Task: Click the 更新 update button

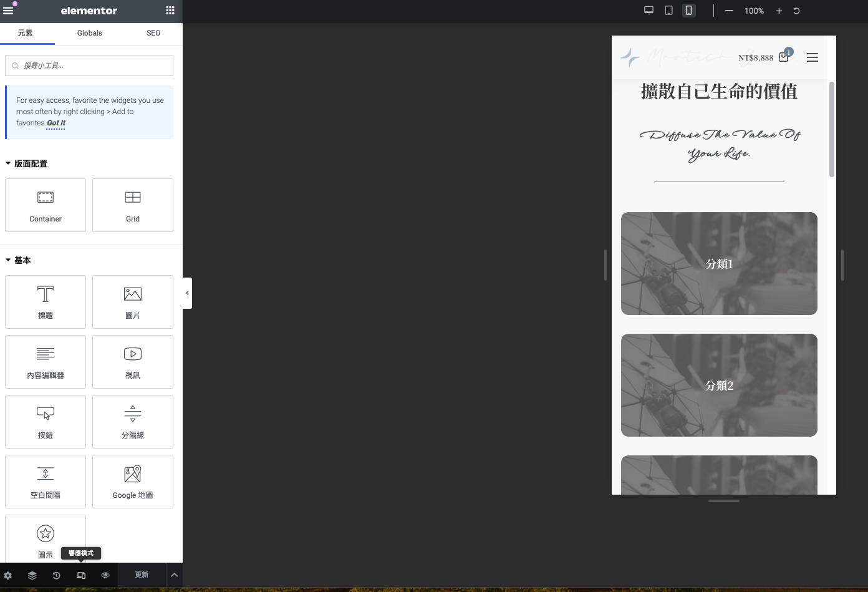Action: pyautogui.click(x=142, y=575)
